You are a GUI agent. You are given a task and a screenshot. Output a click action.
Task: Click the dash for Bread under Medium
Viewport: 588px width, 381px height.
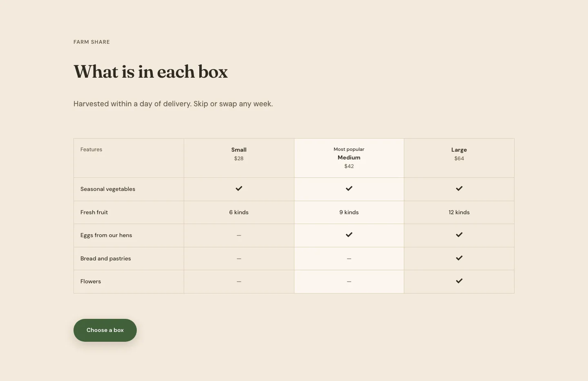[x=349, y=259]
